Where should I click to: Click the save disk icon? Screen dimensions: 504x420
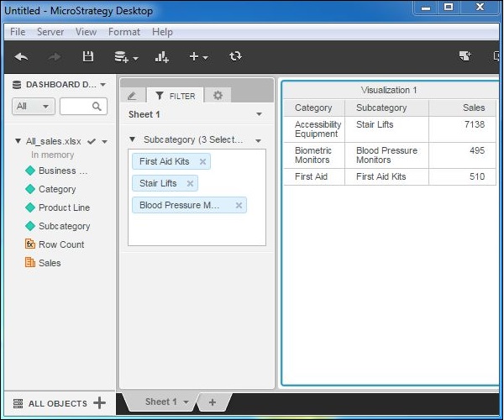[87, 57]
